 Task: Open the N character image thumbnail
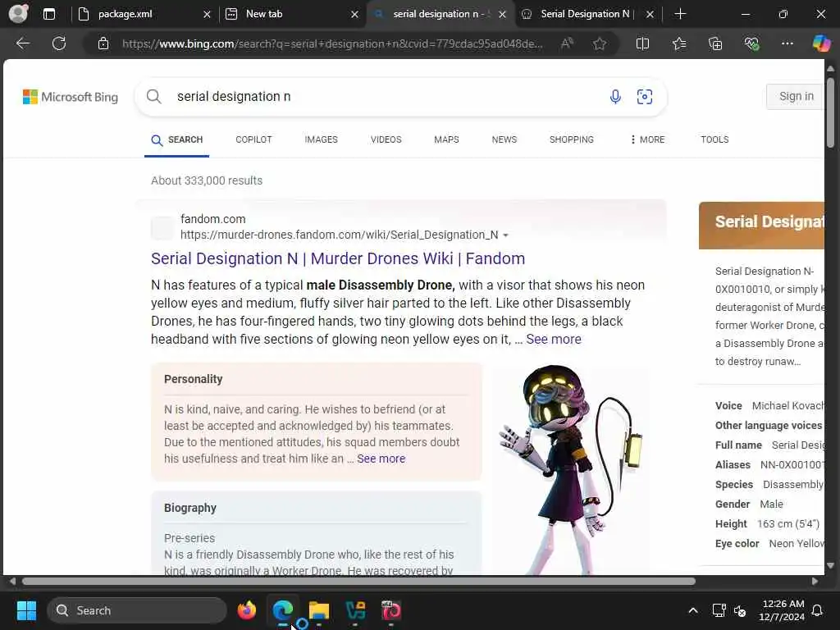(571, 470)
